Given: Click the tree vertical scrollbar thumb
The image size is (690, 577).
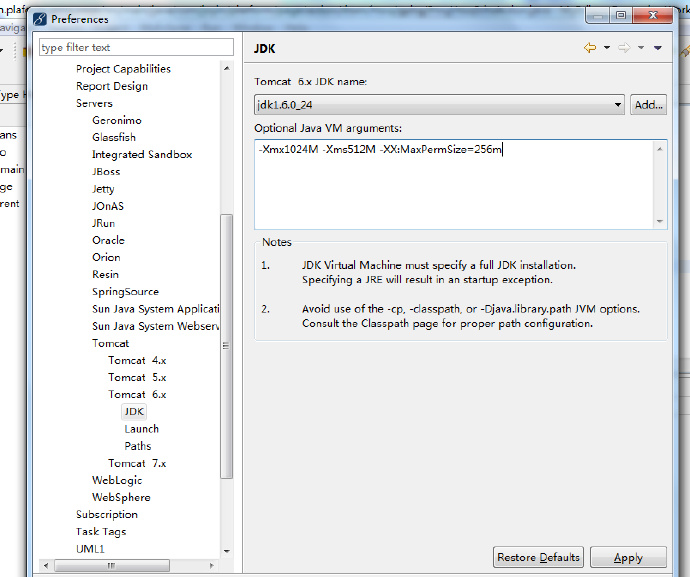Looking at the screenshot, I should pos(226,346).
